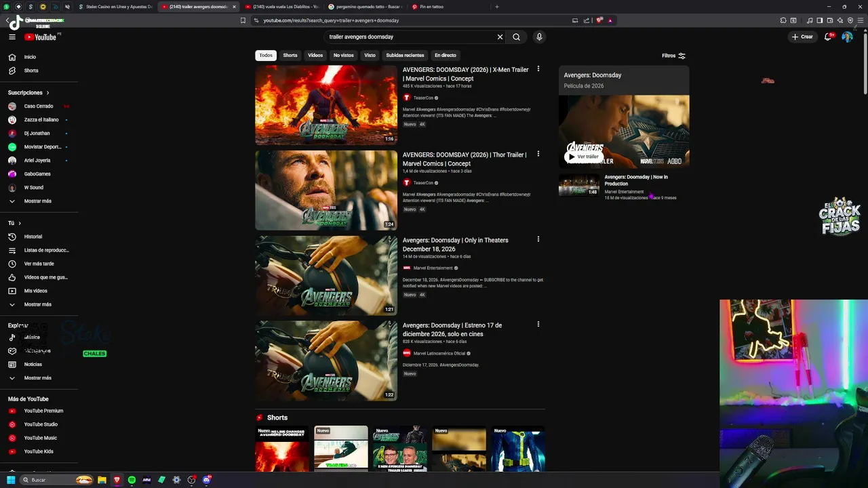Select the Todos filter chip
Viewport: 868px width, 488px height.
click(x=266, y=55)
